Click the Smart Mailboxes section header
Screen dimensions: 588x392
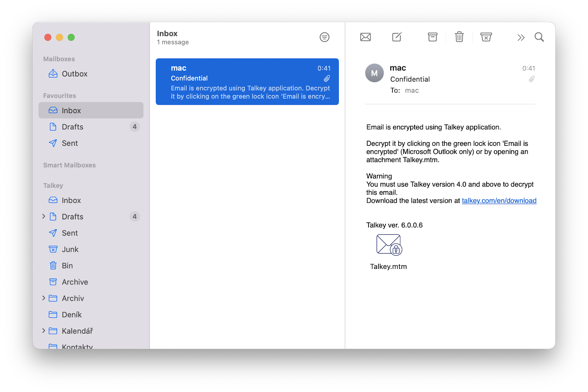pos(69,165)
